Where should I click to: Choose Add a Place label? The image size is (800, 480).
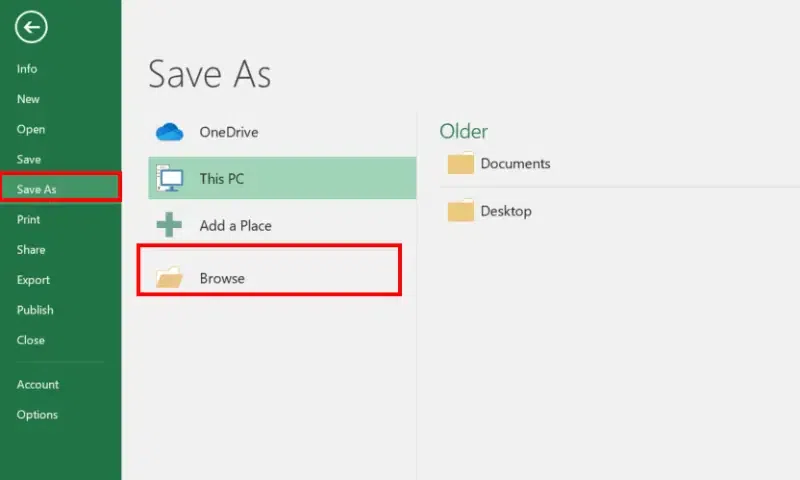point(236,225)
